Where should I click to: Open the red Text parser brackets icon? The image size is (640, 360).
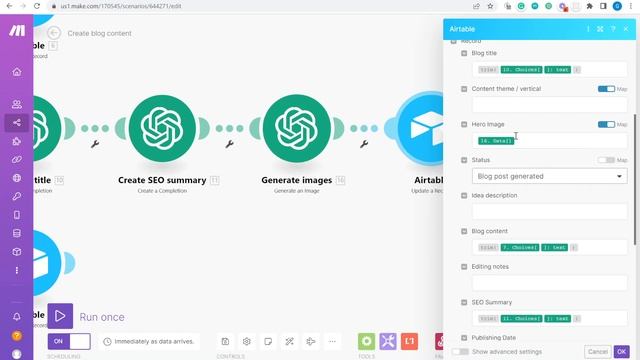point(409,341)
